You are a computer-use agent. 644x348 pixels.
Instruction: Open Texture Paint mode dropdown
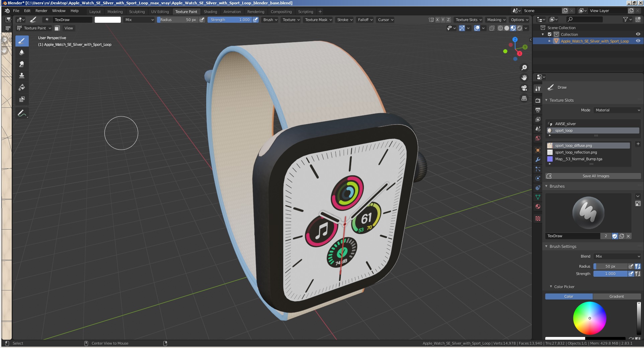34,28
